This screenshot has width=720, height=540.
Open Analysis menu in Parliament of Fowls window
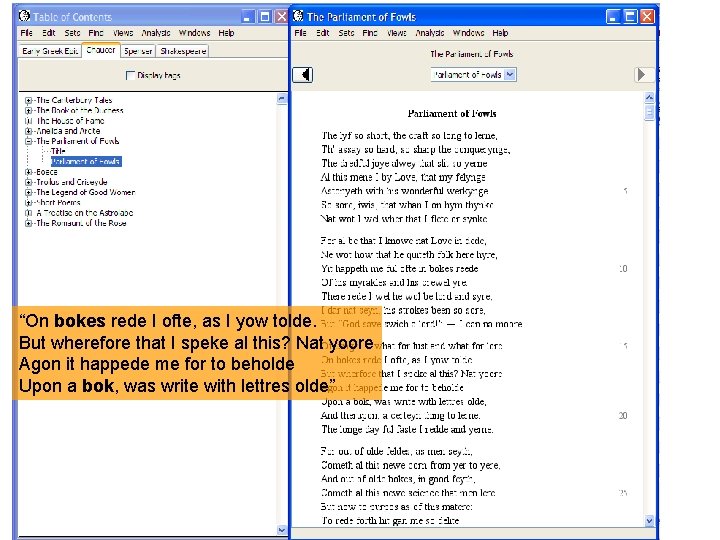(x=430, y=33)
